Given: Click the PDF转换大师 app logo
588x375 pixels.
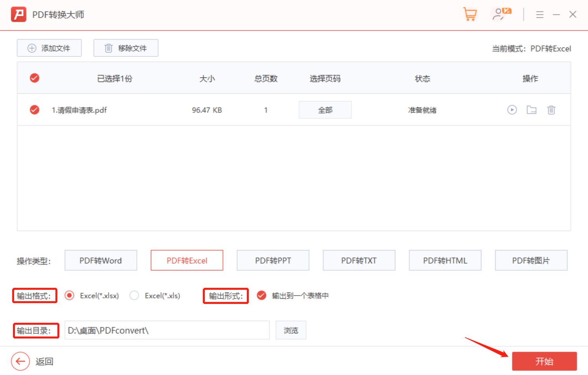Looking at the screenshot, I should click(x=18, y=15).
